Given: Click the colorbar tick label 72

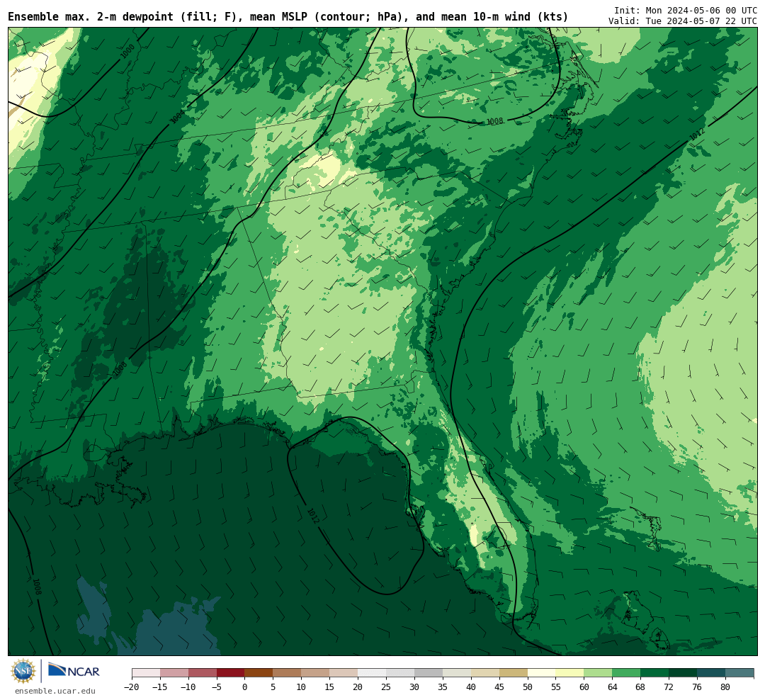Looking at the screenshot, I should click(669, 687).
